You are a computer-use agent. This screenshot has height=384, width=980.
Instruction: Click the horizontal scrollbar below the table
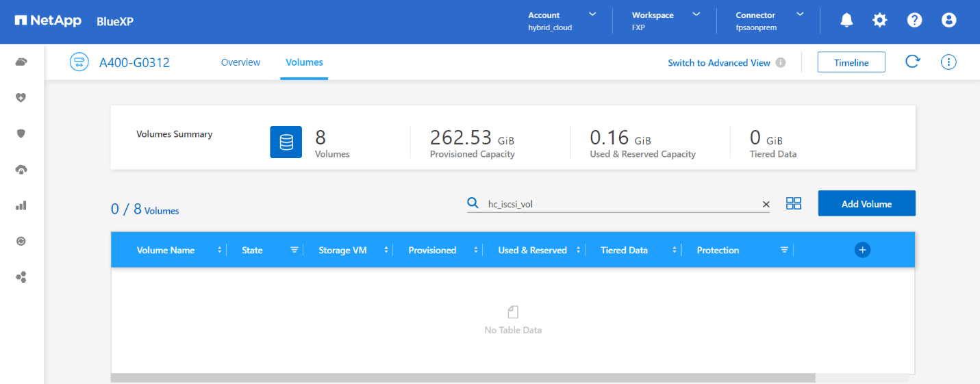point(463,378)
